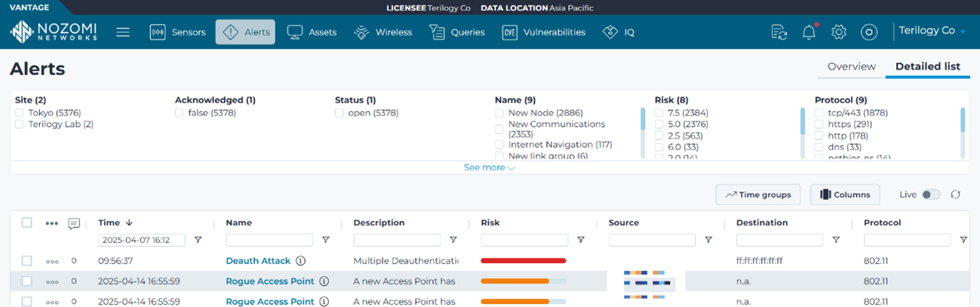
Task: Click the Destination filter input field
Action: (779, 240)
